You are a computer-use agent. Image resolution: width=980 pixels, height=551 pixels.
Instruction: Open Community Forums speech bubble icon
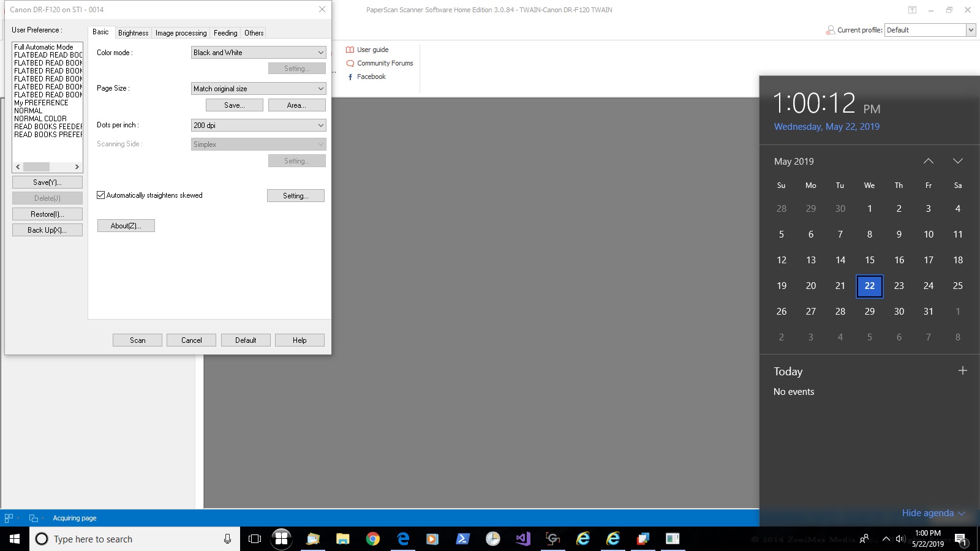[350, 63]
